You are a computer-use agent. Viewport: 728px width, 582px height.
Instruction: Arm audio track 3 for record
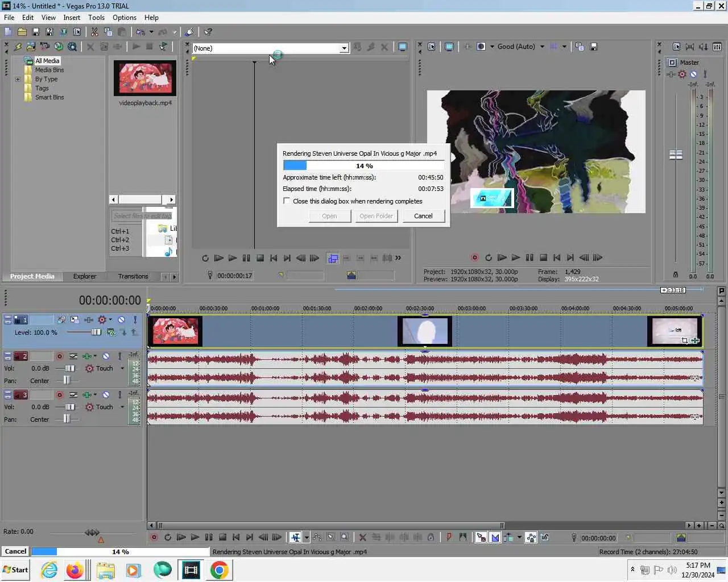coord(59,394)
